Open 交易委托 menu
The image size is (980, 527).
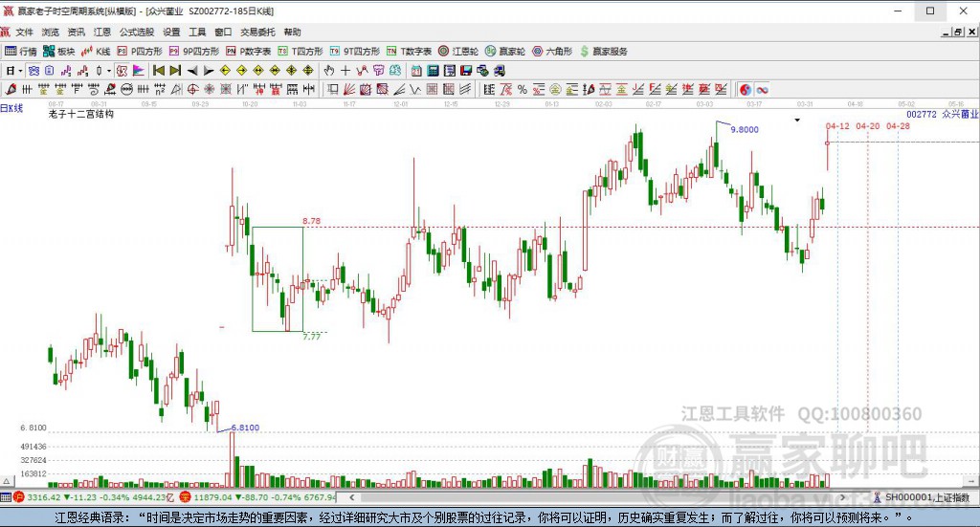(257, 32)
